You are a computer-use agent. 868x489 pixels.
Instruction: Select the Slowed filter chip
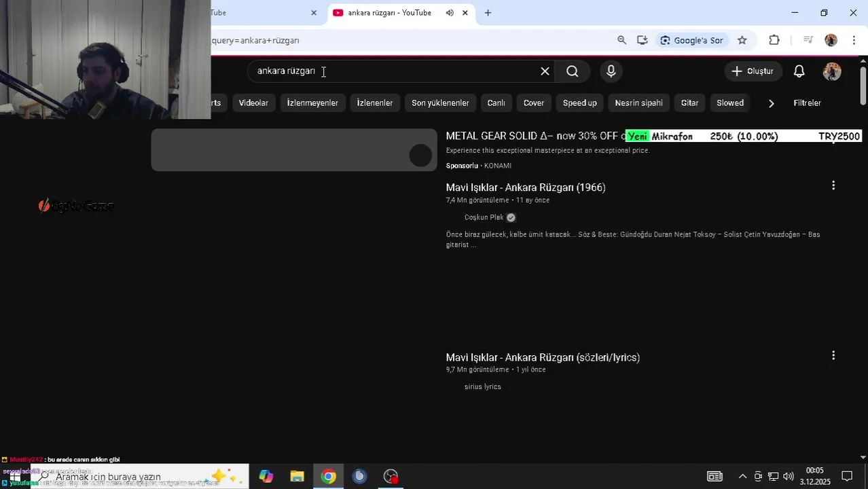click(x=730, y=103)
